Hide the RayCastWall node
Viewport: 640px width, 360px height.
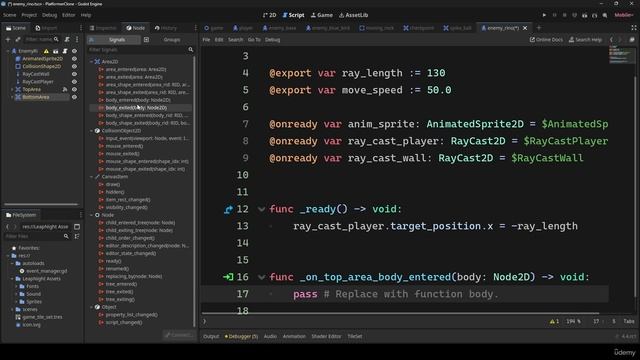74,74
